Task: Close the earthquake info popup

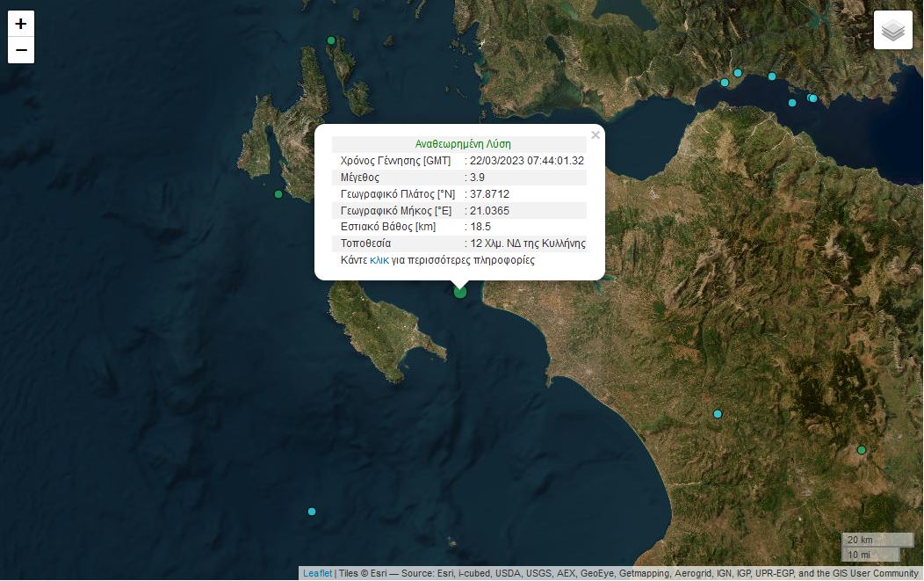Action: (596, 135)
